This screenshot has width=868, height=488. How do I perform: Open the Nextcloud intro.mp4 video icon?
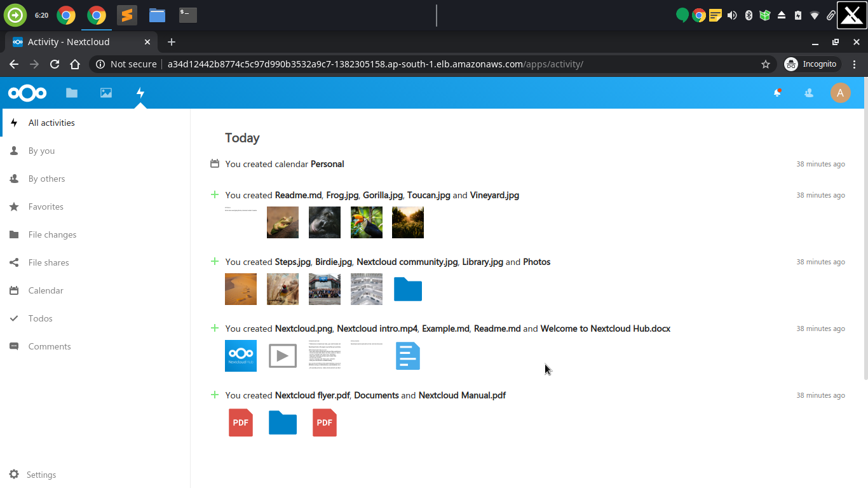click(x=283, y=356)
